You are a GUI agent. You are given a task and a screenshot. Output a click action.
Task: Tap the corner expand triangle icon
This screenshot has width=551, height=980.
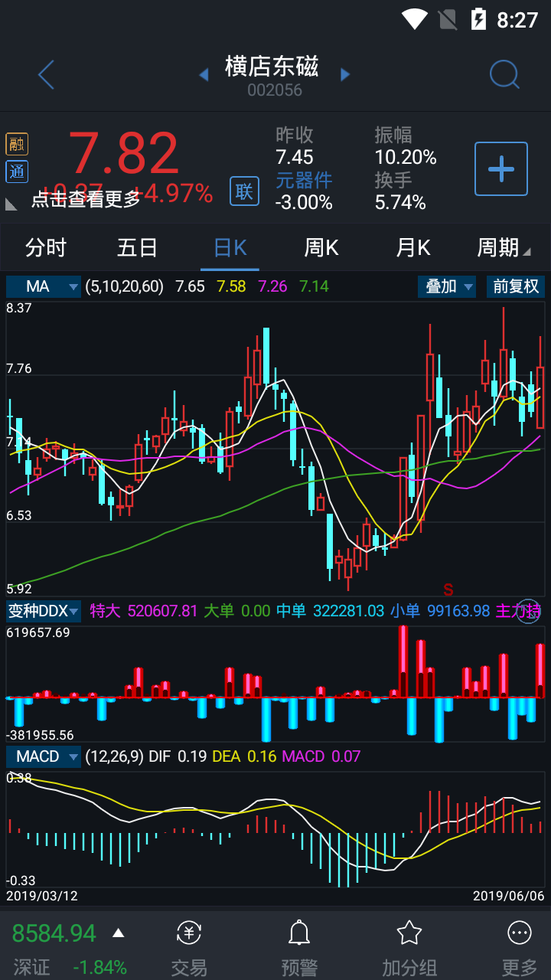point(11,204)
